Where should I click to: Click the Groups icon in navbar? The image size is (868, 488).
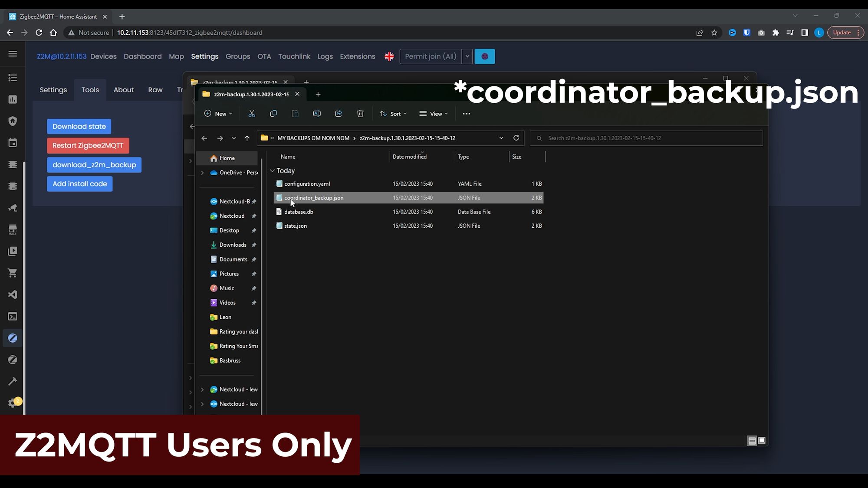click(x=237, y=56)
